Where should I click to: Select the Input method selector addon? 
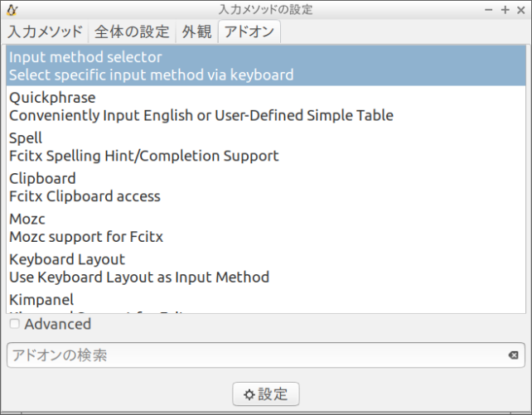(265, 66)
